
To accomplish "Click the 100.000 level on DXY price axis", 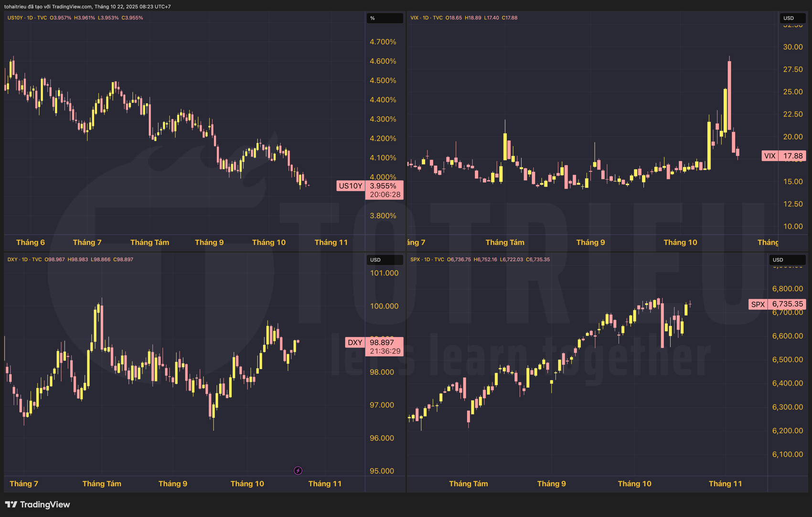I will click(x=384, y=306).
